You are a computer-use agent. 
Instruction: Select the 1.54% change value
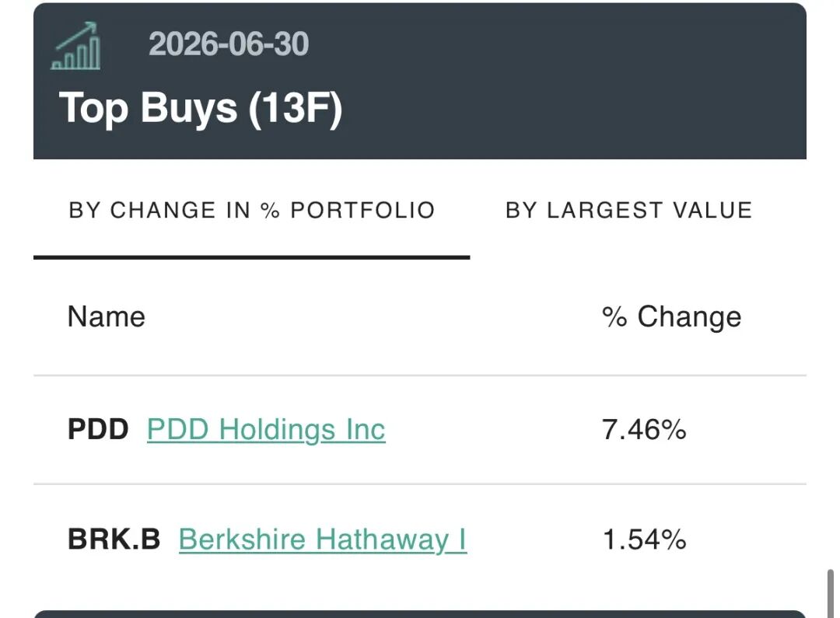tap(644, 539)
